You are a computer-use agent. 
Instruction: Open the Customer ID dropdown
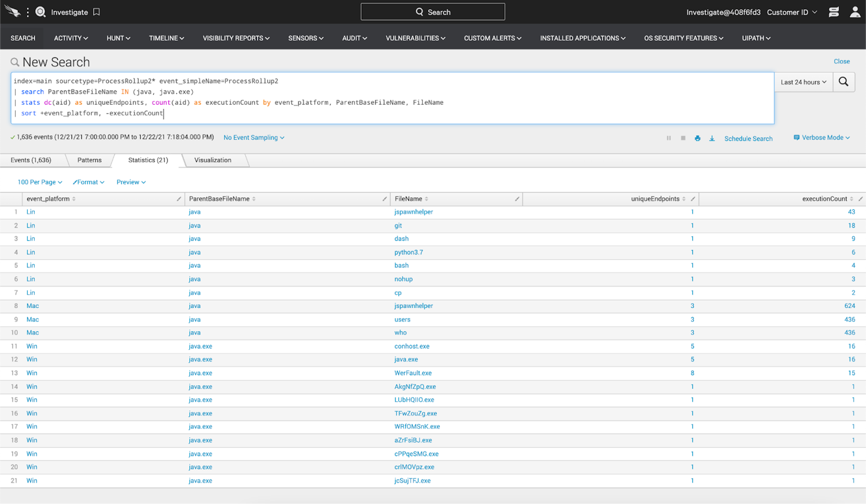click(792, 12)
